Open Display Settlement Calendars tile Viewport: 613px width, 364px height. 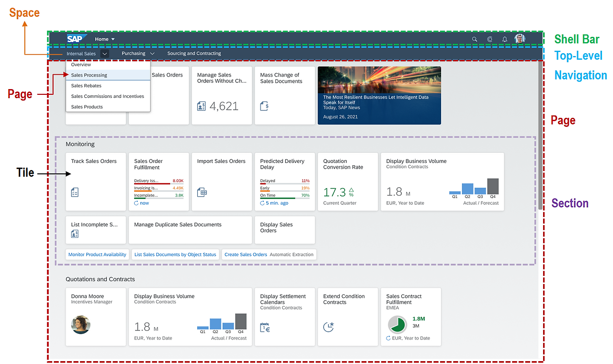point(284,317)
